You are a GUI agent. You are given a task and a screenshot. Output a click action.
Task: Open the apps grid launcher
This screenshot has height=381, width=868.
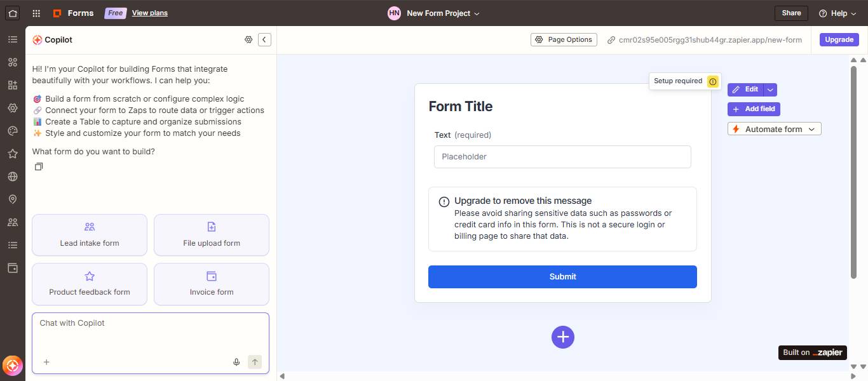coord(36,13)
